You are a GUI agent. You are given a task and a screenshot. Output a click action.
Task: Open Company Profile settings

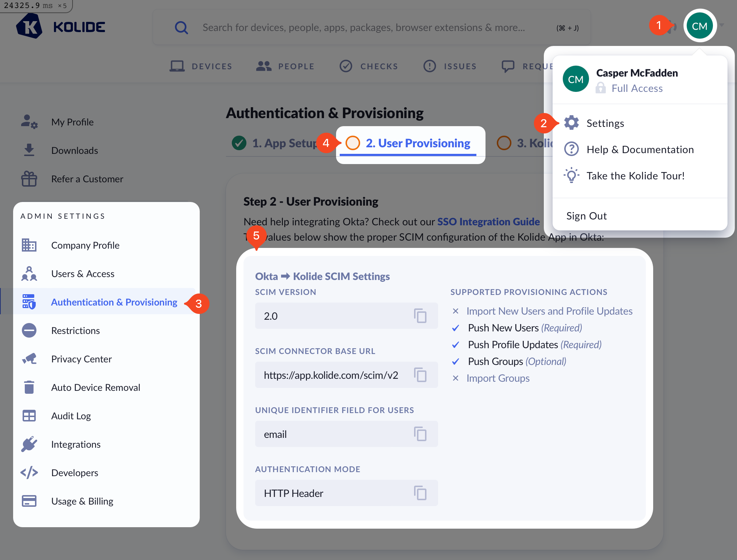click(85, 245)
